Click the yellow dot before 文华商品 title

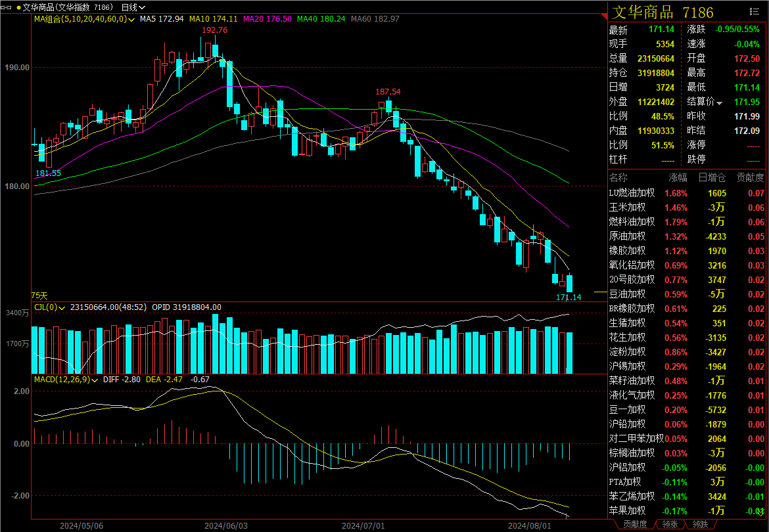click(18, 7)
